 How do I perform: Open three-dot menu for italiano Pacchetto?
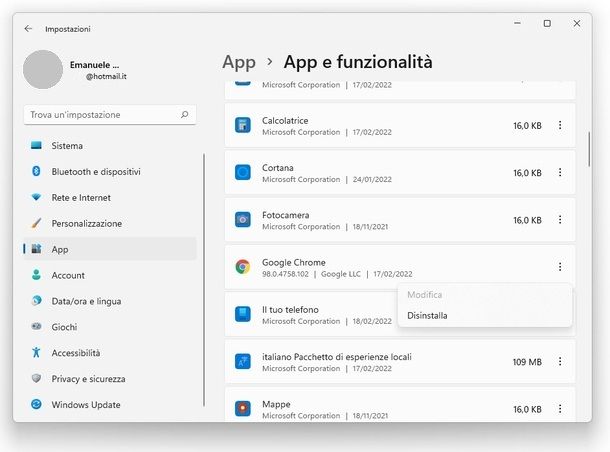pyautogui.click(x=560, y=361)
